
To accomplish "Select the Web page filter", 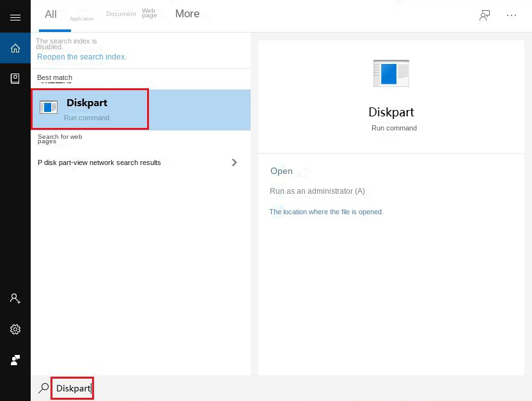I will pos(148,13).
